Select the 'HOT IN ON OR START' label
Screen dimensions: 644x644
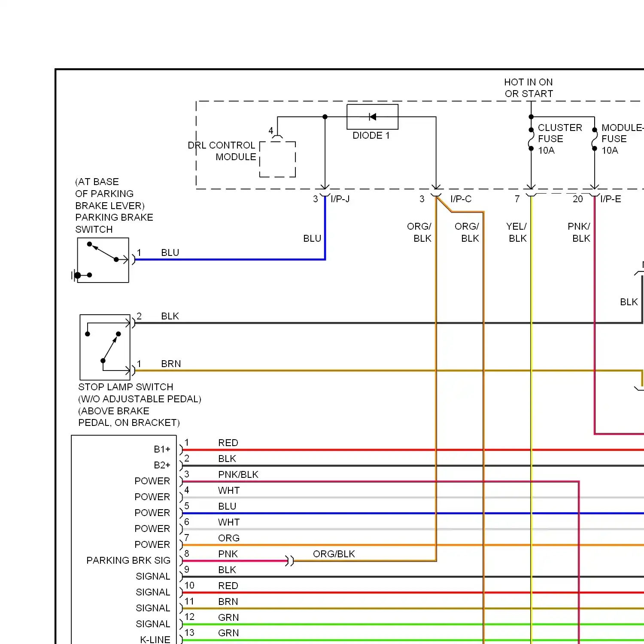pos(529,88)
